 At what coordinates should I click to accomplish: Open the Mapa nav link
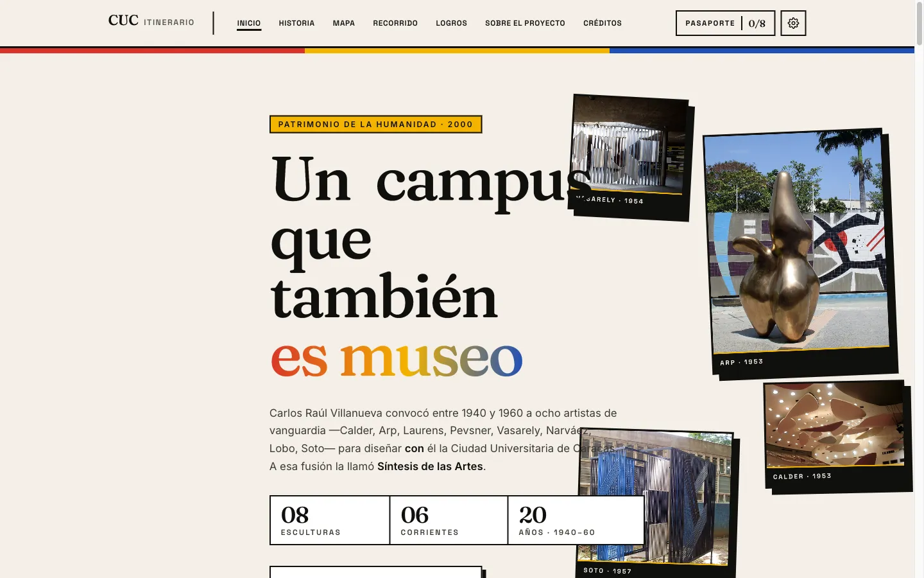click(x=343, y=23)
